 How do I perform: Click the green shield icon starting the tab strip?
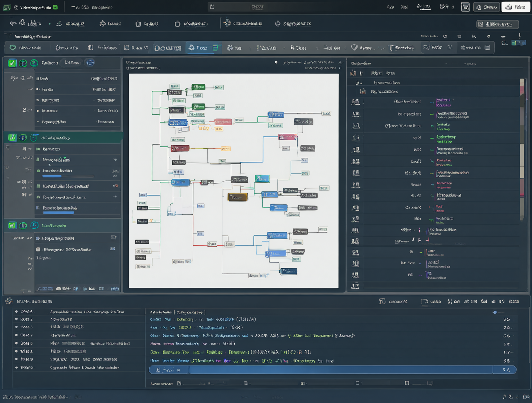[x=13, y=48]
